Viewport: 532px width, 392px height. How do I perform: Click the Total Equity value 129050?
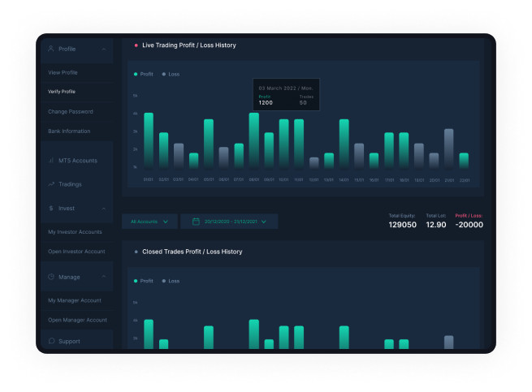[402, 225]
